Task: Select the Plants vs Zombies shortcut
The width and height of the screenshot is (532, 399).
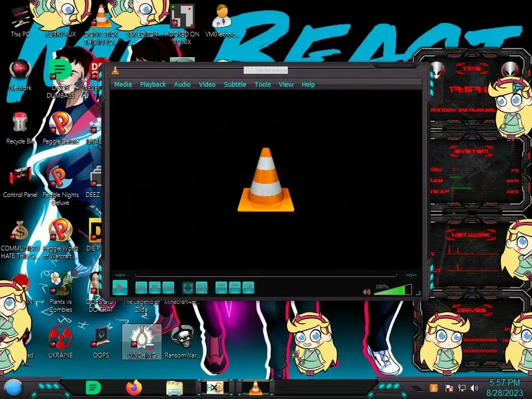Action: pyautogui.click(x=61, y=292)
